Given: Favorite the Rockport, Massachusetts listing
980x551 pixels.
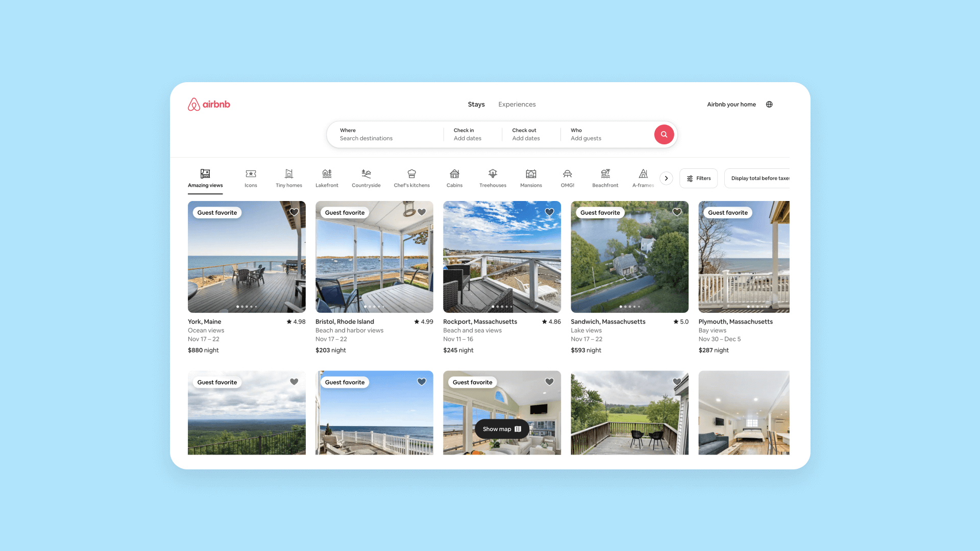Looking at the screenshot, I should click(x=549, y=212).
